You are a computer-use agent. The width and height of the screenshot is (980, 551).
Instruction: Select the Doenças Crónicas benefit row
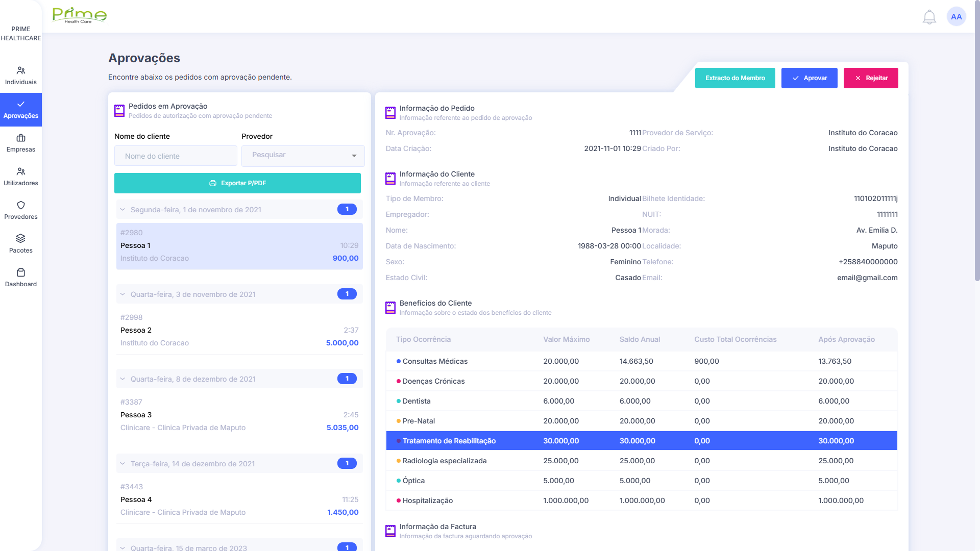click(x=642, y=381)
